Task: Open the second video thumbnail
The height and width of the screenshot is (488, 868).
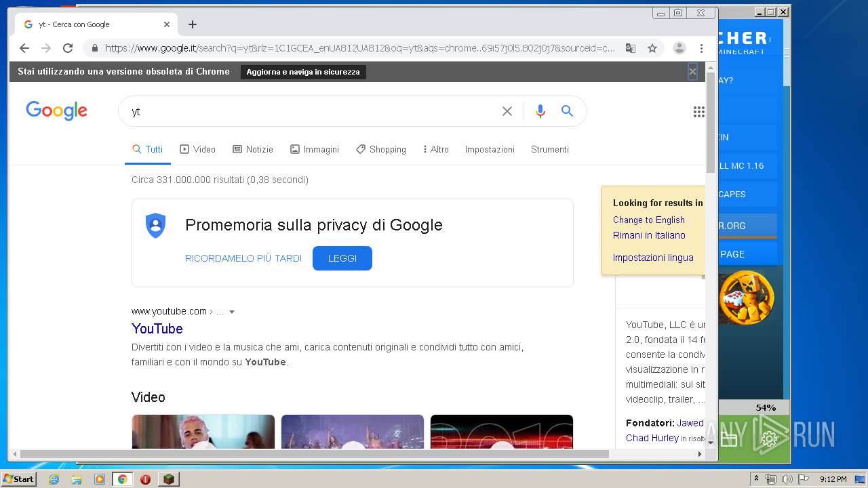Action: tap(353, 432)
